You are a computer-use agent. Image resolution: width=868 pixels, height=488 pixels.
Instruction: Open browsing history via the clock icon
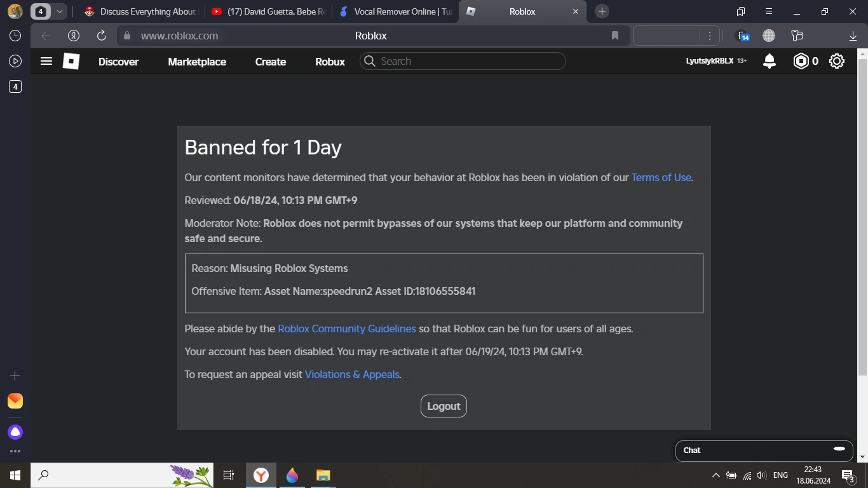tap(15, 36)
